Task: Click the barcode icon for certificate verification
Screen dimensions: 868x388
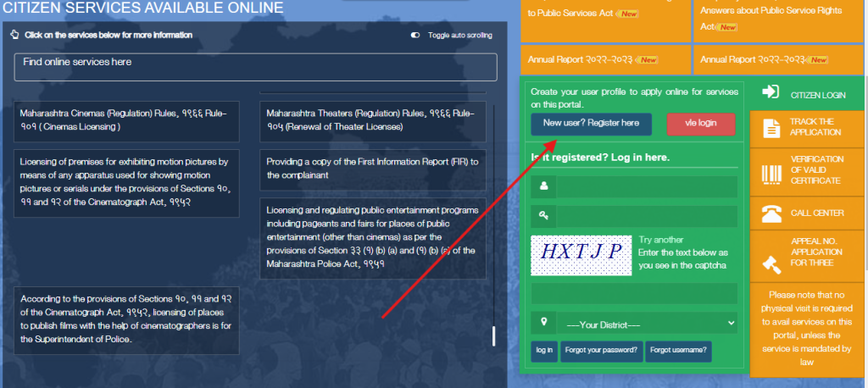Action: click(x=771, y=172)
